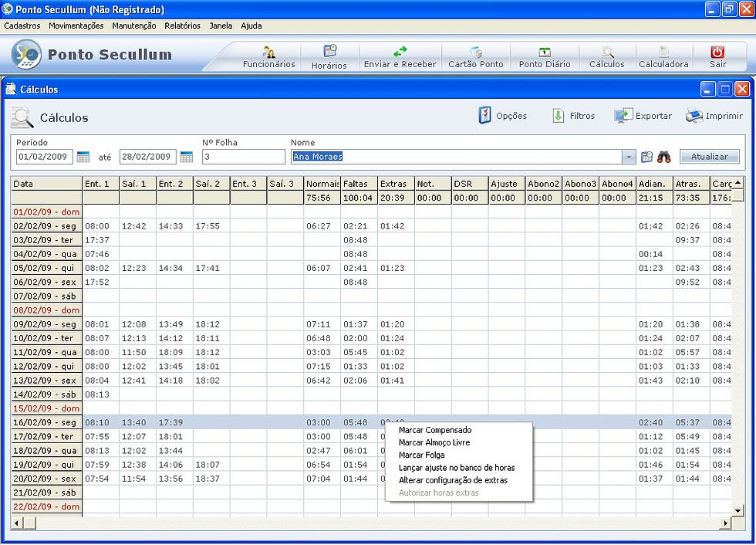Click the DSR column header
The height and width of the screenshot is (545, 756).
pos(470,184)
